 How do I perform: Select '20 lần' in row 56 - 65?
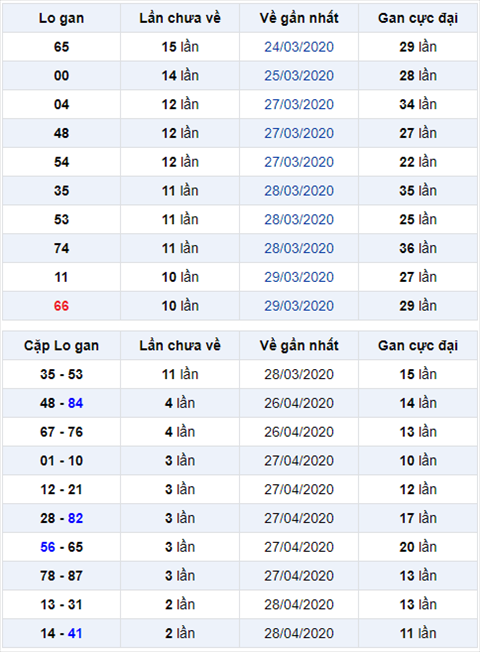pyautogui.click(x=418, y=547)
